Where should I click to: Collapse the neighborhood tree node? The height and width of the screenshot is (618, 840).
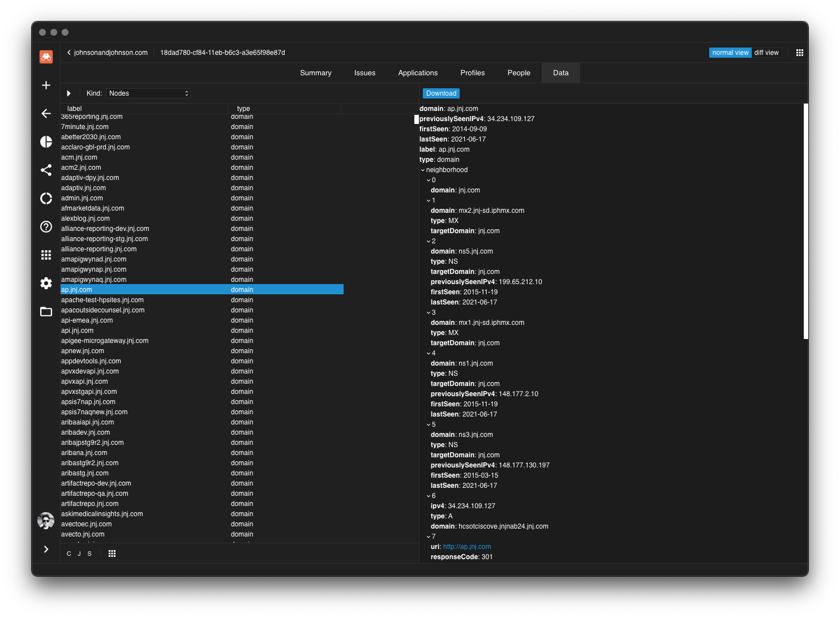click(423, 170)
